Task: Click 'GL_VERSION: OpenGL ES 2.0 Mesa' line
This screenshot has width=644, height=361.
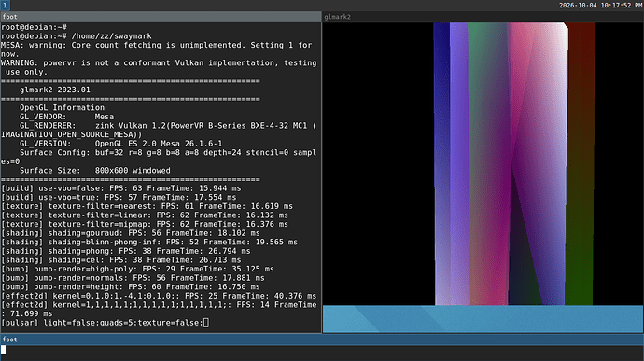Action: tap(120, 144)
